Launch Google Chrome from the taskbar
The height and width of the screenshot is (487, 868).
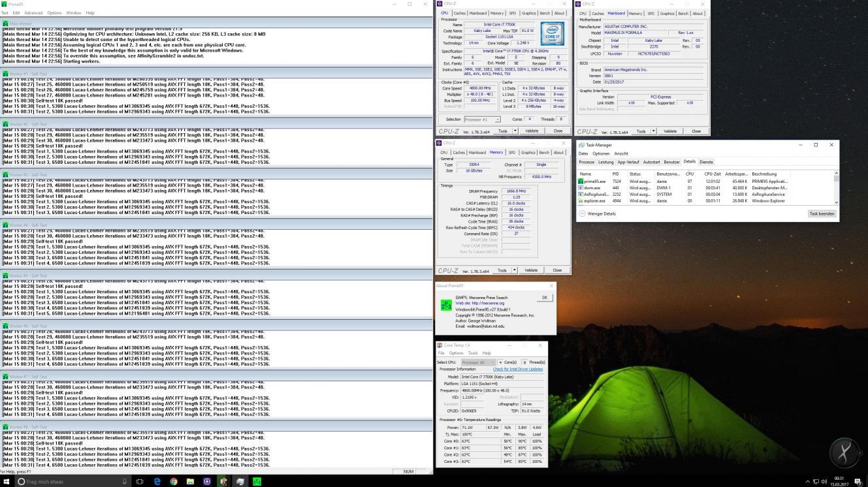(x=174, y=482)
